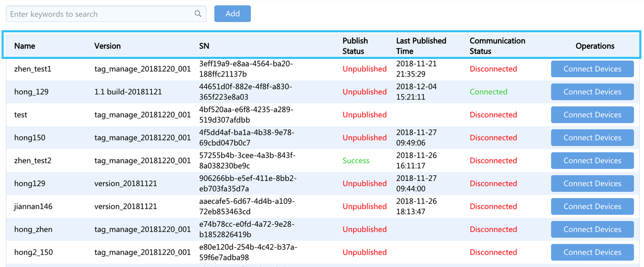Click the Version column header
The height and width of the screenshot is (267, 644).
(x=107, y=46)
